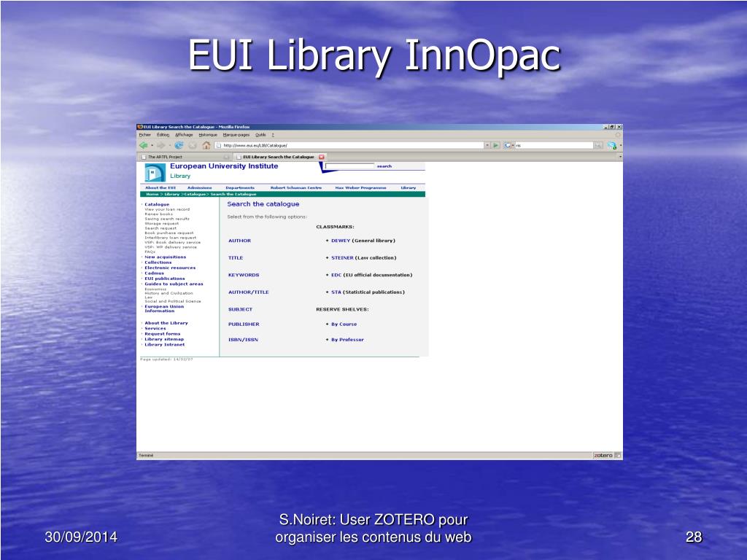The height and width of the screenshot is (560, 747).
Task: Click the AUTHOR/TITLE search option
Action: click(248, 292)
